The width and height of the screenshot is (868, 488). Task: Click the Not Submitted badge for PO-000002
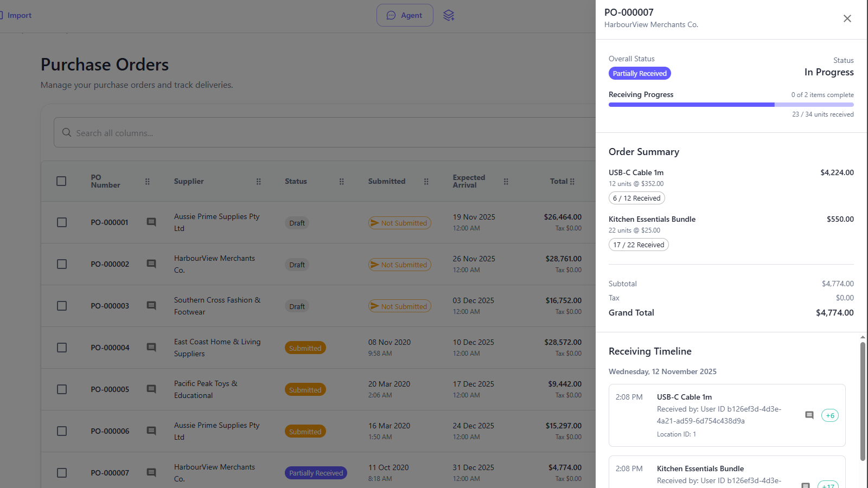pyautogui.click(x=400, y=265)
